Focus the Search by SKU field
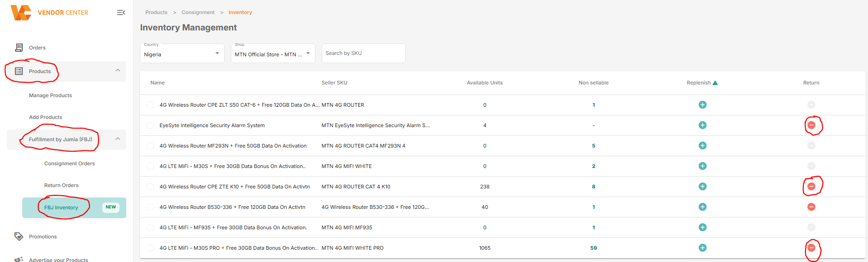Screen dimensions: 868x262 tap(364, 53)
